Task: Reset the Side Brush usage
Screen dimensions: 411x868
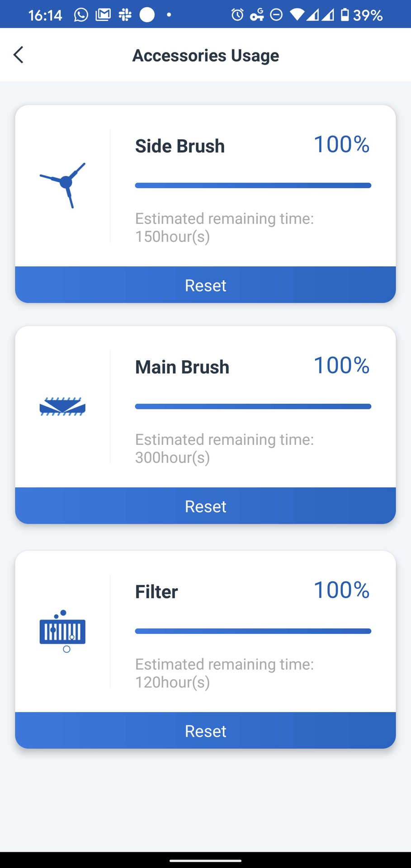Action: coord(205,285)
